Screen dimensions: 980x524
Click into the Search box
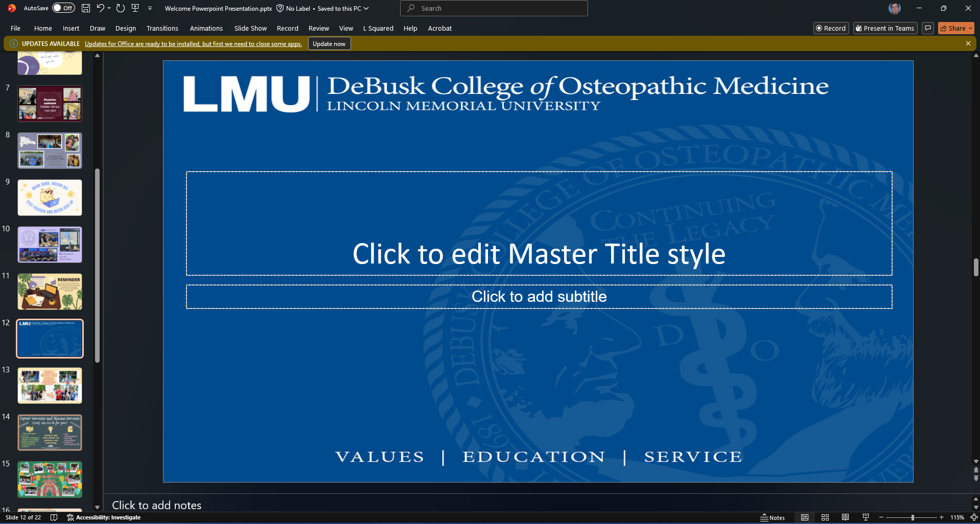(x=494, y=8)
